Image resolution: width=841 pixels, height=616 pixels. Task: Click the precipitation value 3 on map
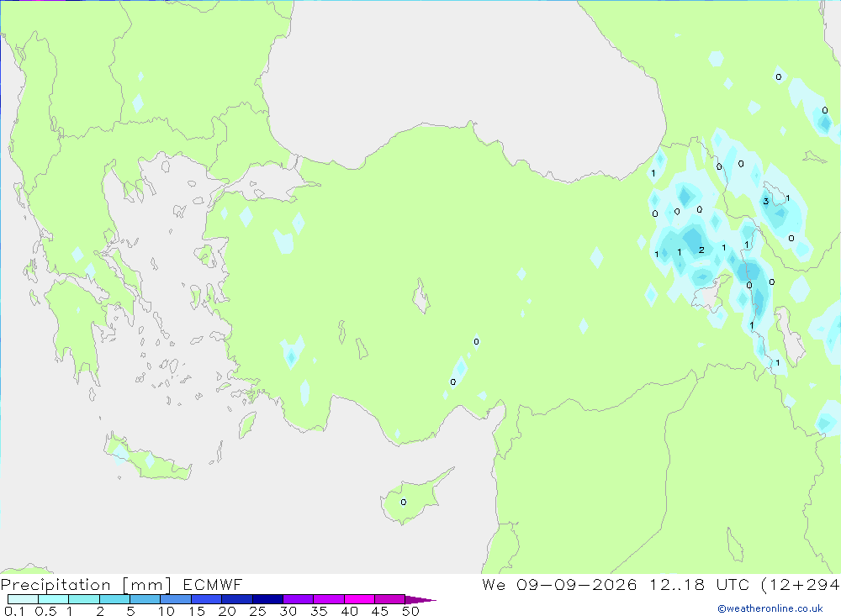click(766, 202)
